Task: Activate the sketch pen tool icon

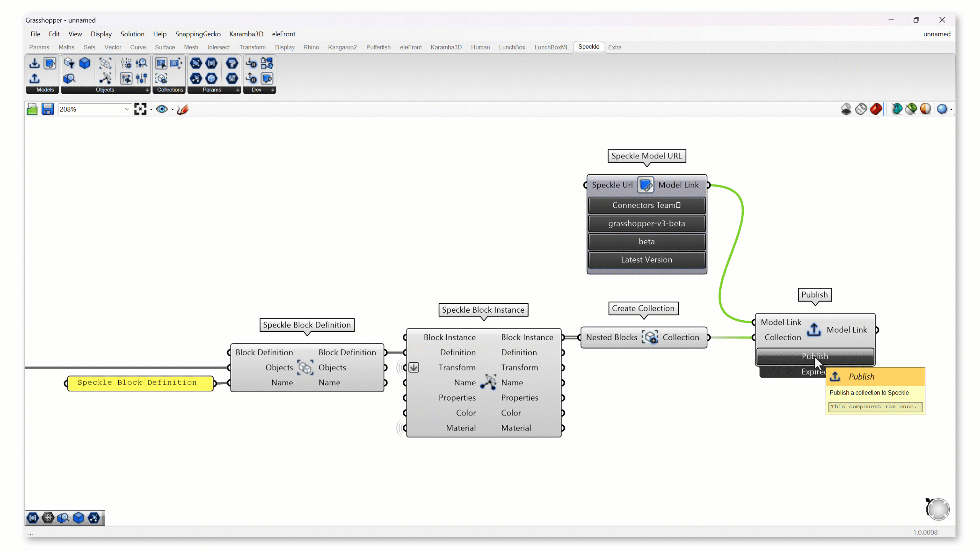Action: coord(183,109)
